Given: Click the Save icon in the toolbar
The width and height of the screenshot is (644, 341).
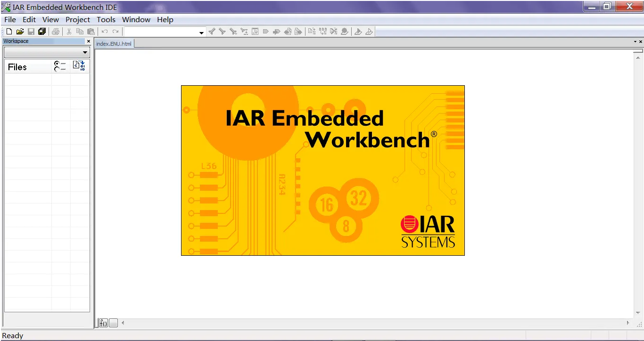Looking at the screenshot, I should click(x=31, y=32).
